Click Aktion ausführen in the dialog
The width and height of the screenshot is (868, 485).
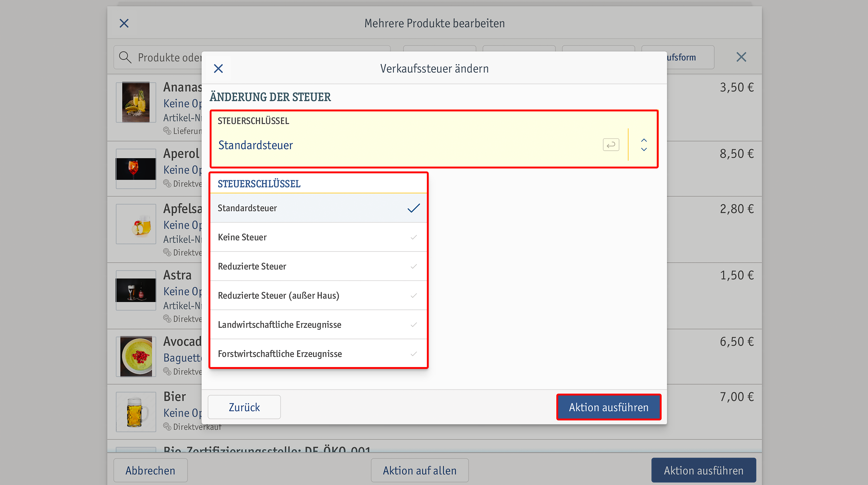pyautogui.click(x=609, y=407)
